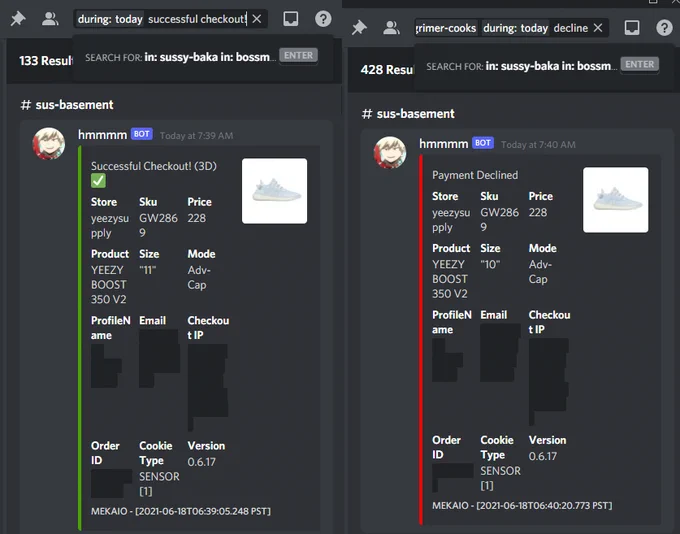Open pinned messages in right Discord window
680x534 pixels.
pos(359,28)
